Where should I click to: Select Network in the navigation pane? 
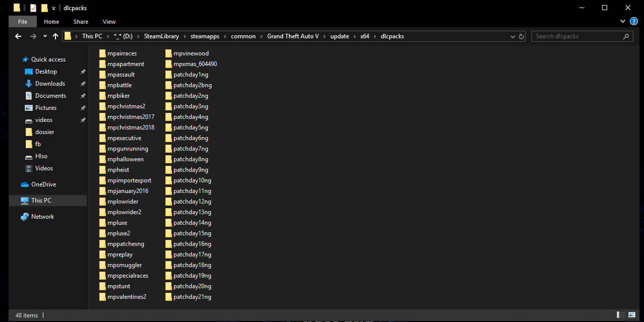37,217
